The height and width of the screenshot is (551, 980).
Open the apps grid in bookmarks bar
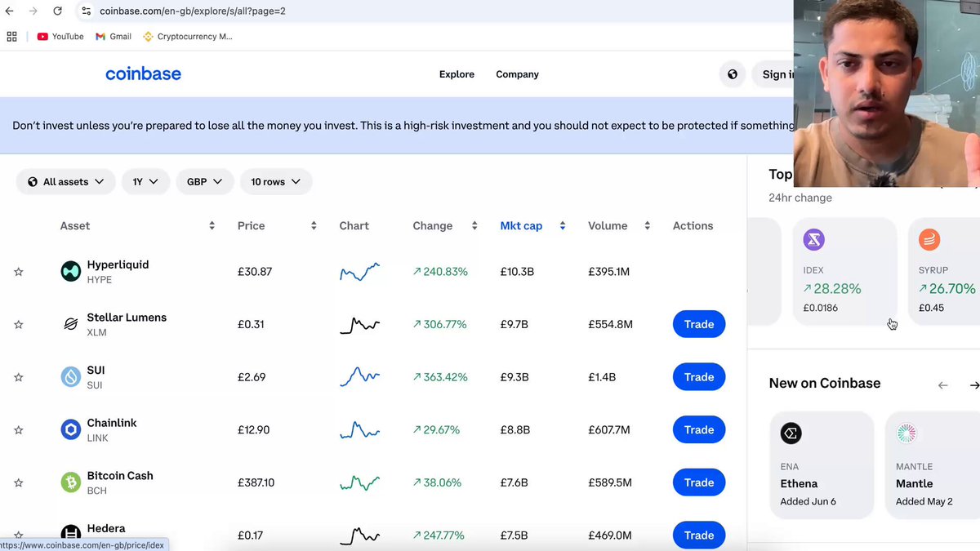click(11, 37)
